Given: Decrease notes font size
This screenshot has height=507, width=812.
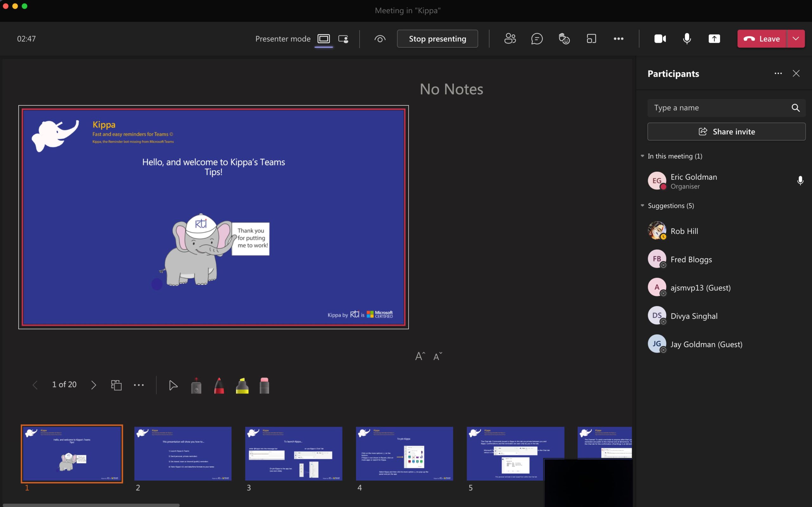Looking at the screenshot, I should click(438, 356).
